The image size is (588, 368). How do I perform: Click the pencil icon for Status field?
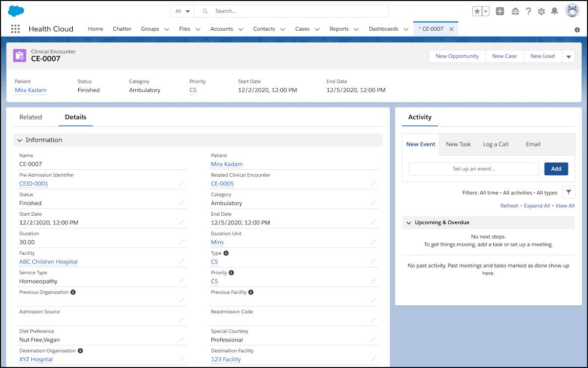pos(181,203)
